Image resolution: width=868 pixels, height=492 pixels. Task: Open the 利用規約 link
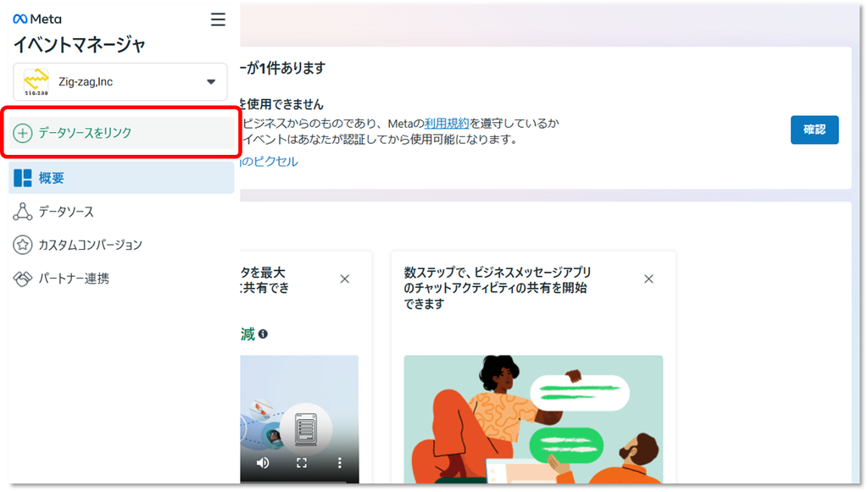pos(447,124)
